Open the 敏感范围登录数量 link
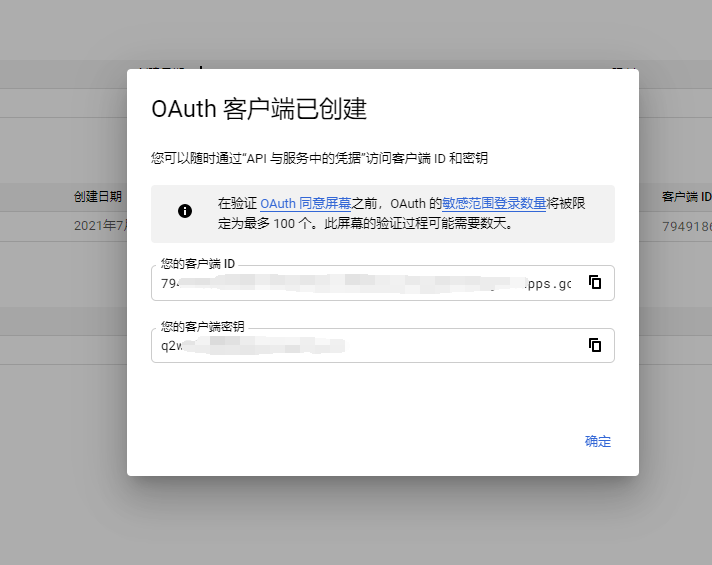712x565 pixels. click(494, 204)
